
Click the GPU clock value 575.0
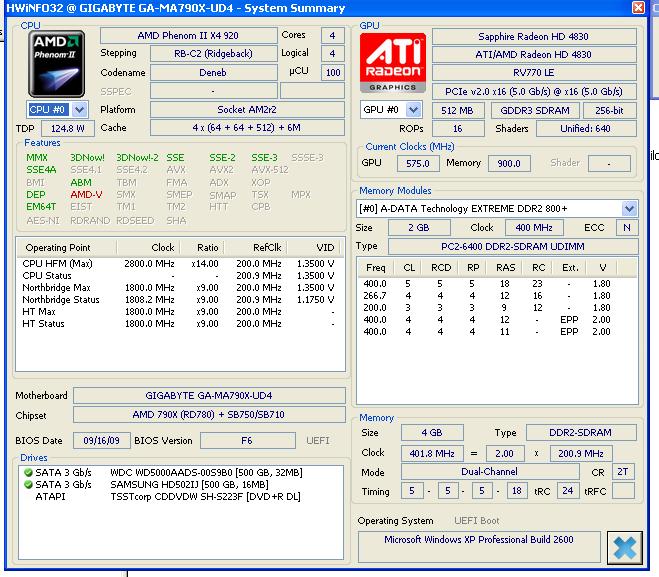coord(418,163)
